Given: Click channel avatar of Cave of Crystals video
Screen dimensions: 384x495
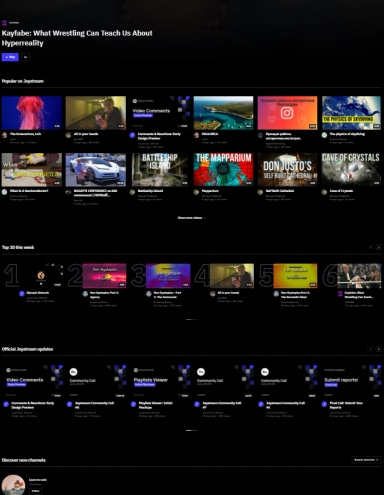Looking at the screenshot, I should [x=324, y=192].
